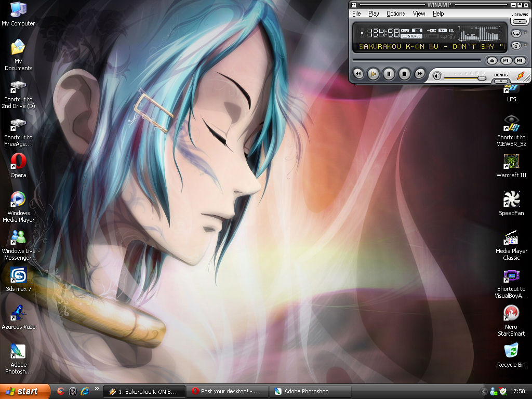This screenshot has width=532, height=399.
Task: Click scrolling song title in Winamp
Action: [x=432, y=46]
